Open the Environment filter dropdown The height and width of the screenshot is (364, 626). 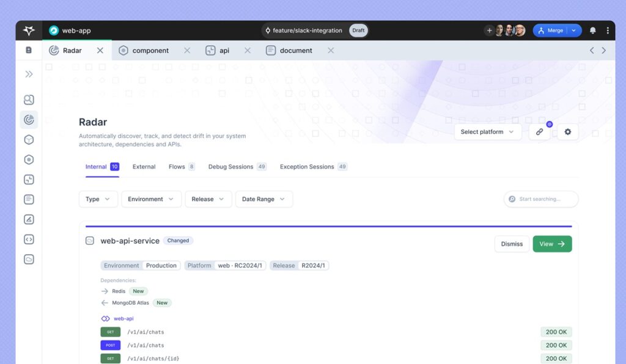[152, 199]
